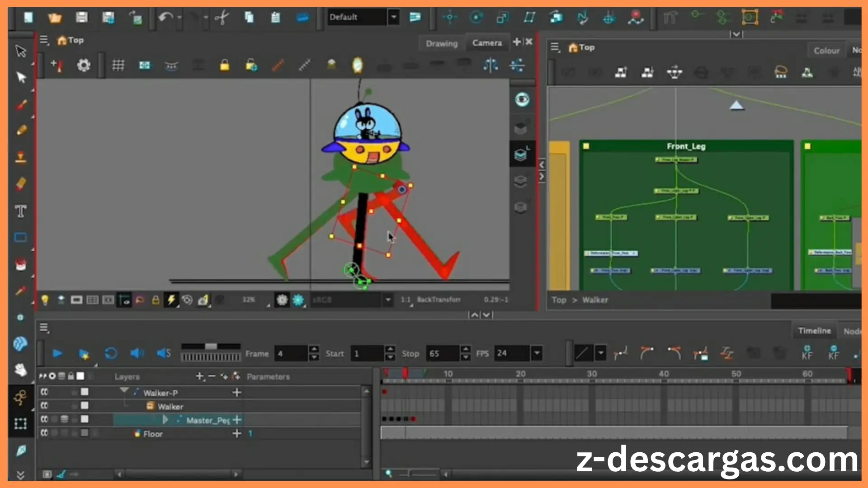Click the Frame number field
The width and height of the screenshot is (868, 488).
(292, 353)
